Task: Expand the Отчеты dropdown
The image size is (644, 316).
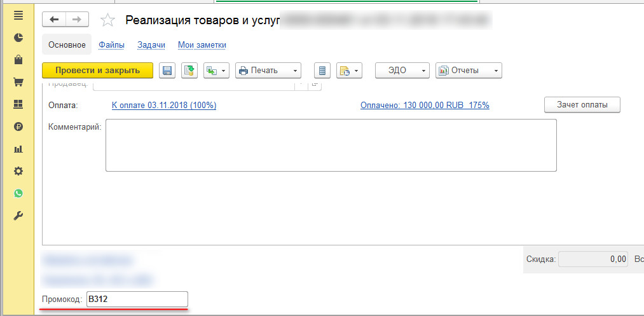Action: pos(469,71)
